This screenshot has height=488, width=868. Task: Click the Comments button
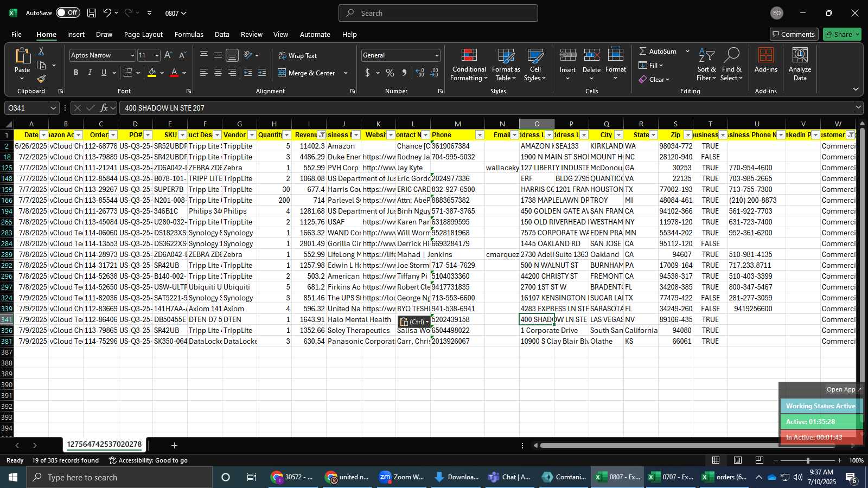(x=794, y=34)
